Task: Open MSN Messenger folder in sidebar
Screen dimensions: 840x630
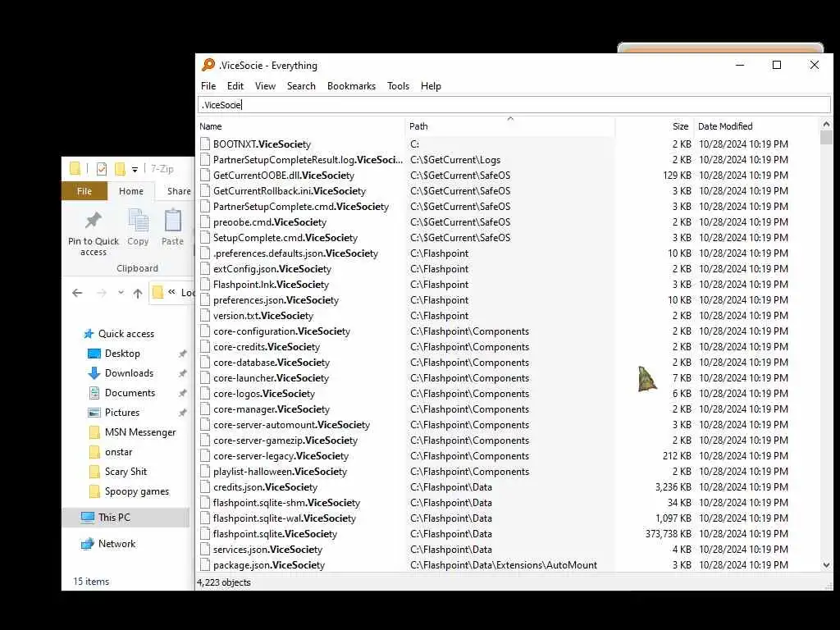Action: point(140,432)
